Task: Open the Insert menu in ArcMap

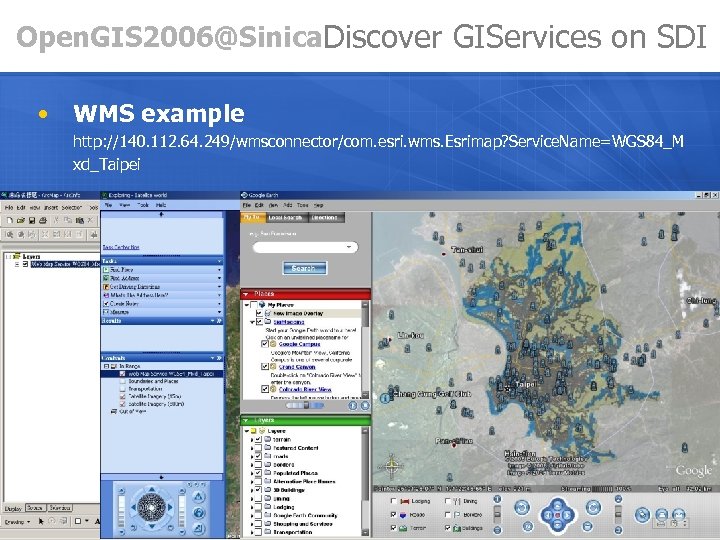Action: (x=50, y=208)
